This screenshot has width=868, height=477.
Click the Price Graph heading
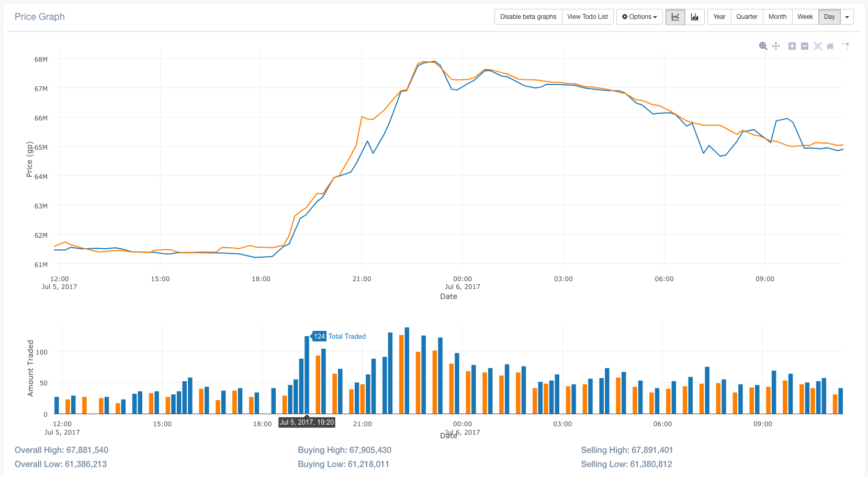pos(40,17)
